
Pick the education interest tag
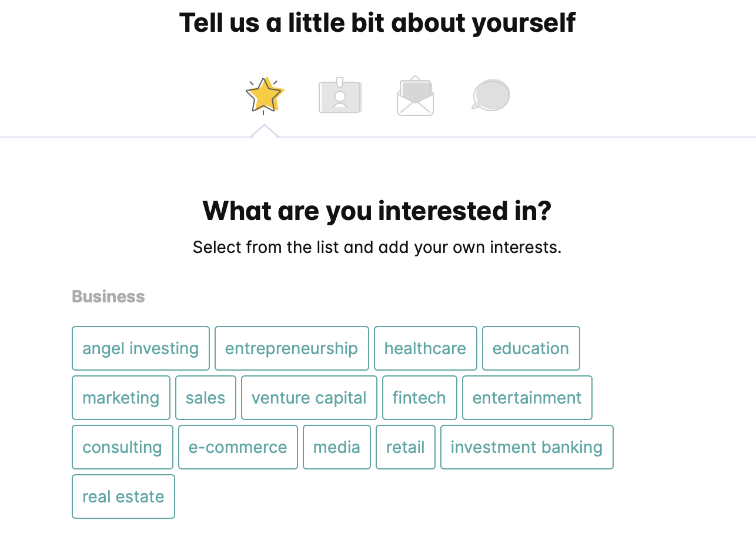(x=531, y=348)
